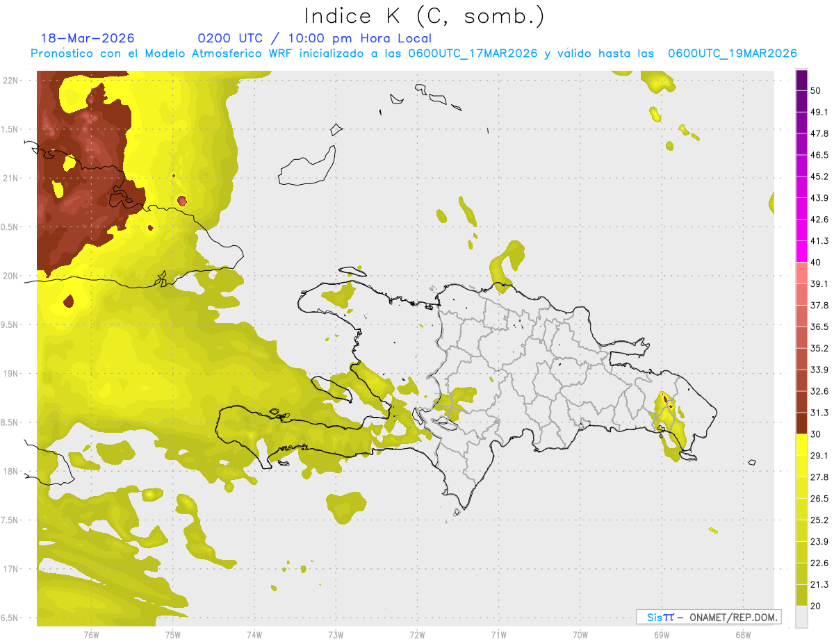Click the '26.5' color scale label
This screenshot has width=834, height=644.
[x=819, y=498]
